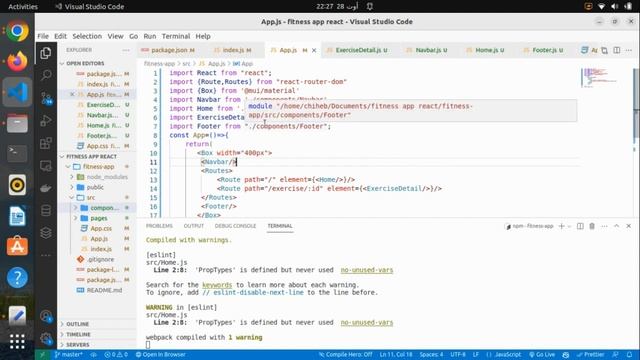Open Rhythmbox from the dock
Screen dimensions: 640x360
17,185
